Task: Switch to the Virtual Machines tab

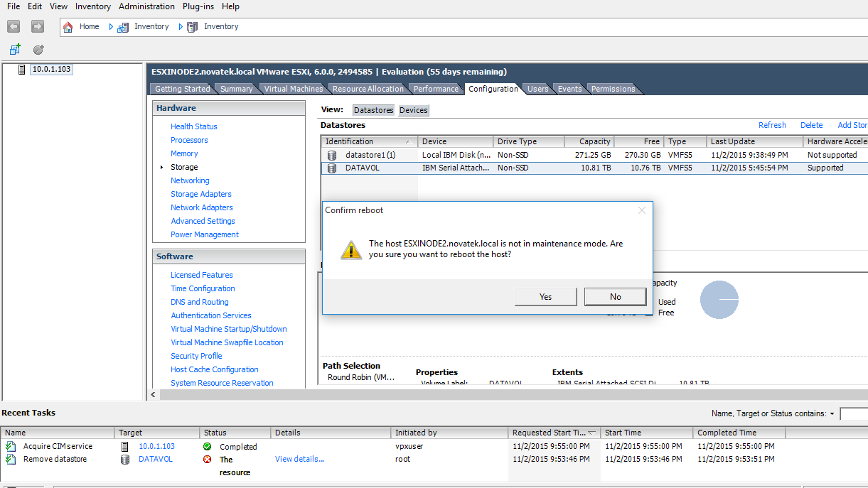Action: (294, 89)
